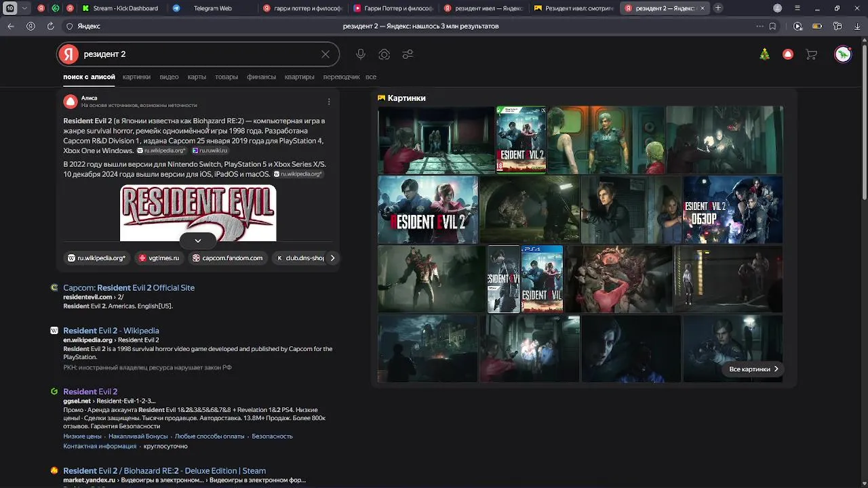
Task: Open the user account dinosaur avatar
Action: [x=843, y=54]
